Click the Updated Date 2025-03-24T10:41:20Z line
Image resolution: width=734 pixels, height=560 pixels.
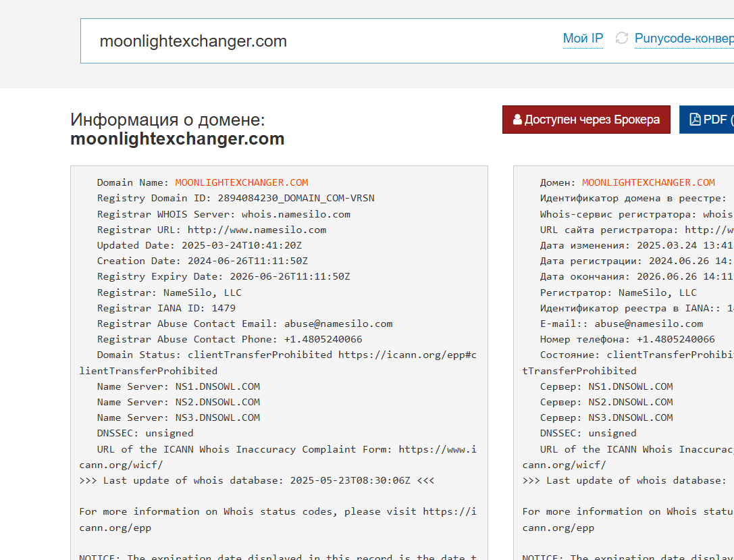[x=199, y=245]
